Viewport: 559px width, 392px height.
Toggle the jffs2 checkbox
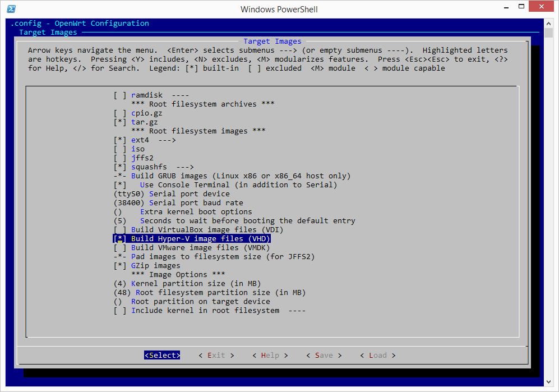[x=120, y=158]
